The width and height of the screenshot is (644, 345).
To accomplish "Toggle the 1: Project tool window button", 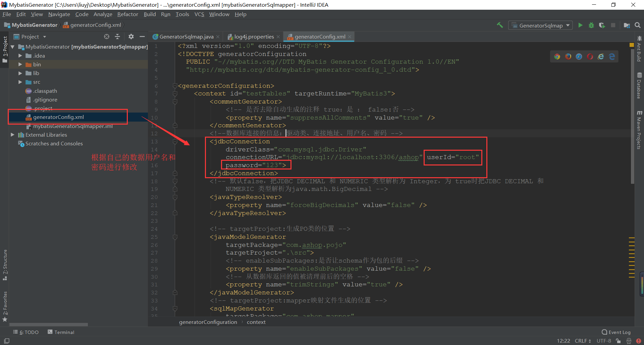I will click(5, 49).
